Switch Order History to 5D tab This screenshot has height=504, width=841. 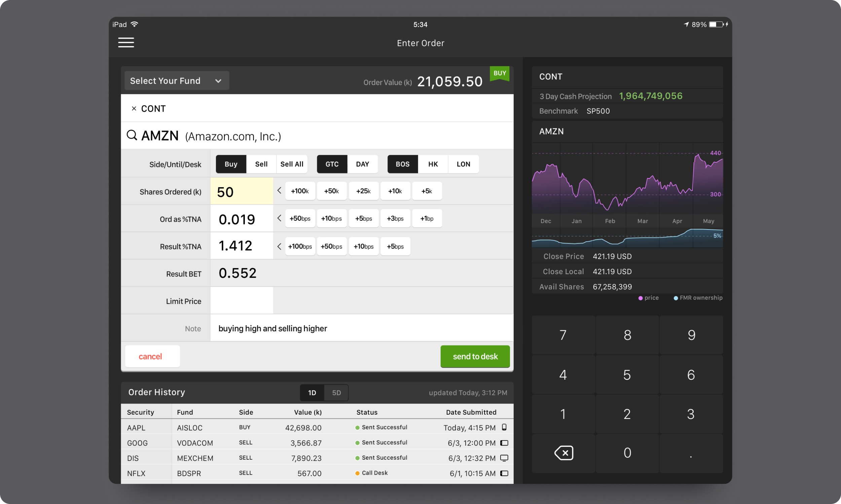pos(336,392)
